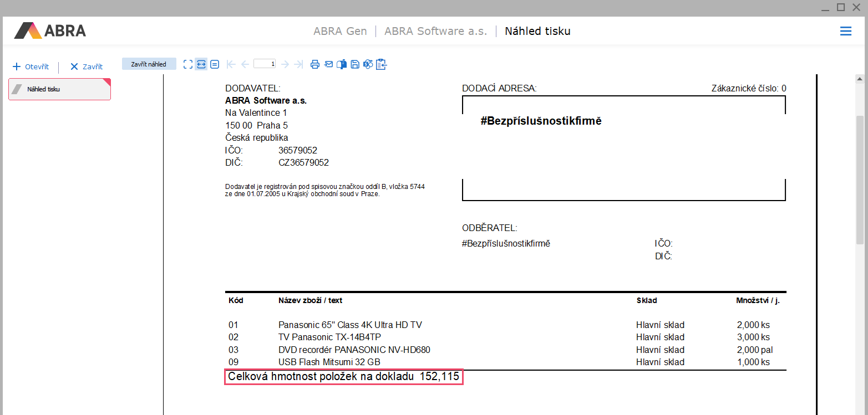Click Na Valentince 1 address line
Viewport: 868px width, 415px height.
tap(256, 112)
